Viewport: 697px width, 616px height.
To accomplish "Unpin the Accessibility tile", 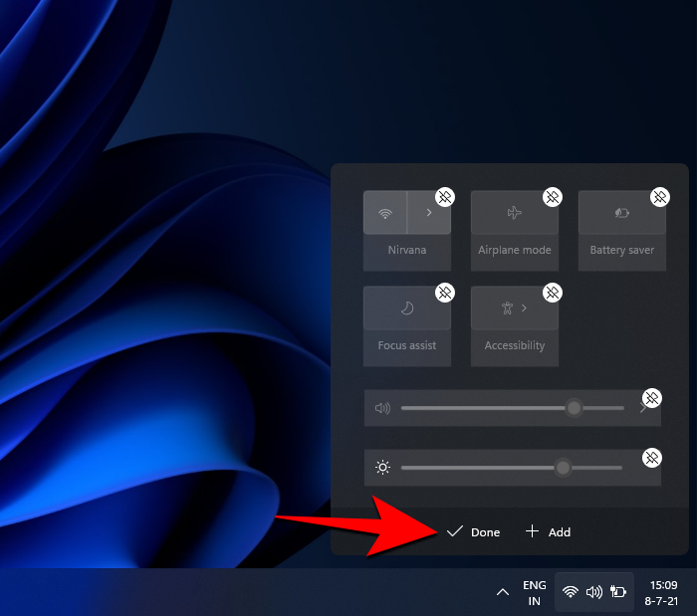I will click(553, 293).
